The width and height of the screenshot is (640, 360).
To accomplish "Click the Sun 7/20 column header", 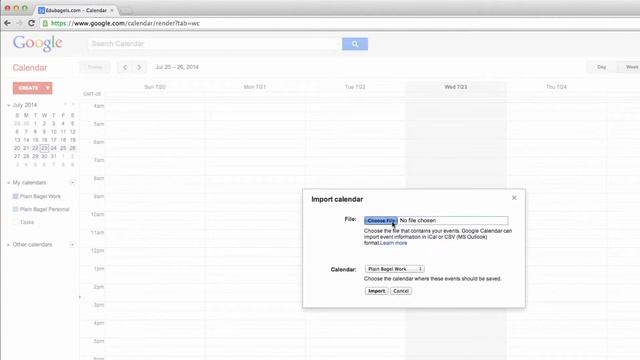I will [155, 87].
